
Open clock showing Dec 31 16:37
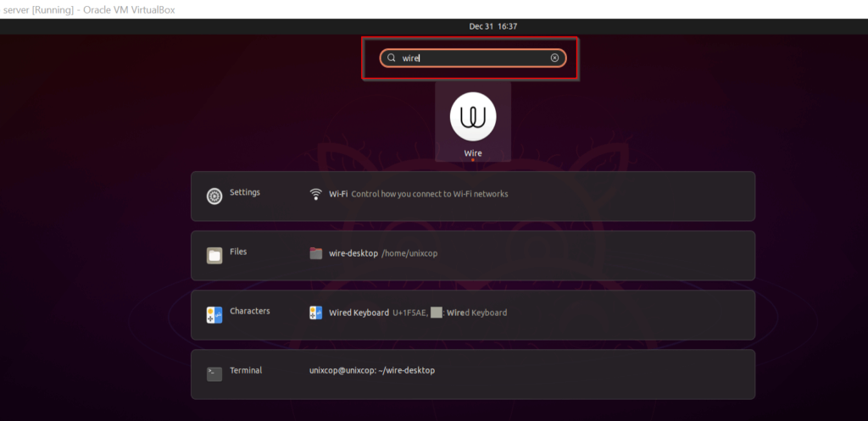tap(492, 26)
